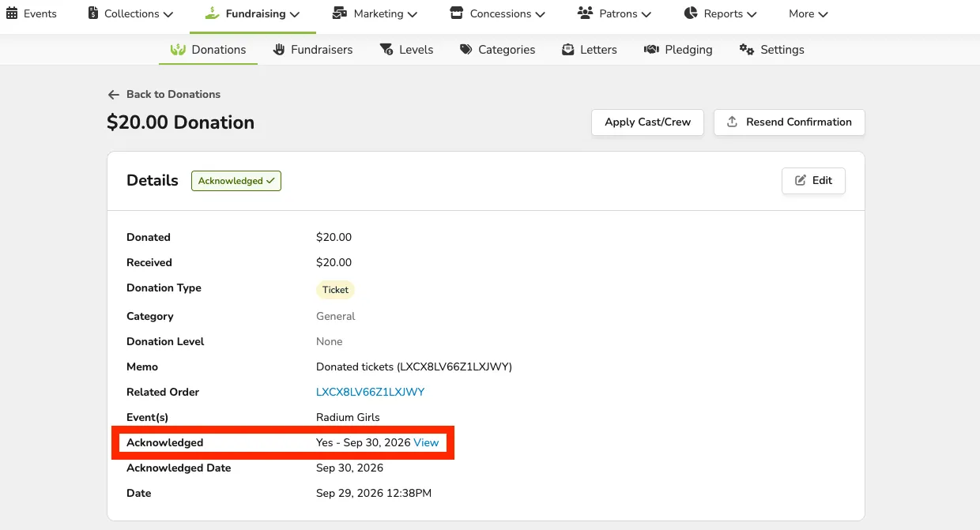Click the Letters envelope icon

click(x=567, y=50)
